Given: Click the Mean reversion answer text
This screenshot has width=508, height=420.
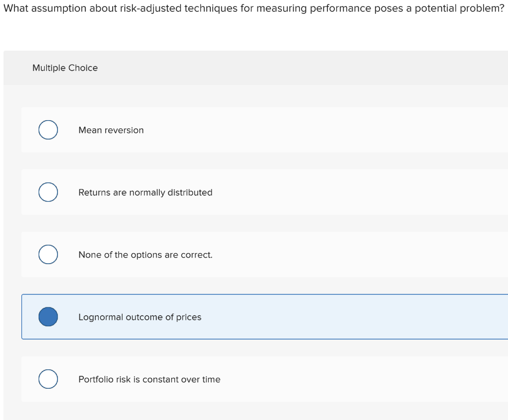Looking at the screenshot, I should 111,130.
